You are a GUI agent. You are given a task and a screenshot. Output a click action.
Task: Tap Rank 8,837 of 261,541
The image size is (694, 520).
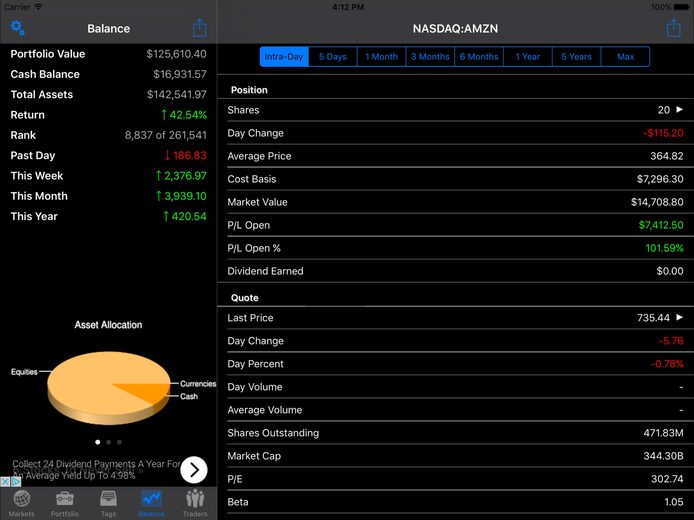[108, 135]
